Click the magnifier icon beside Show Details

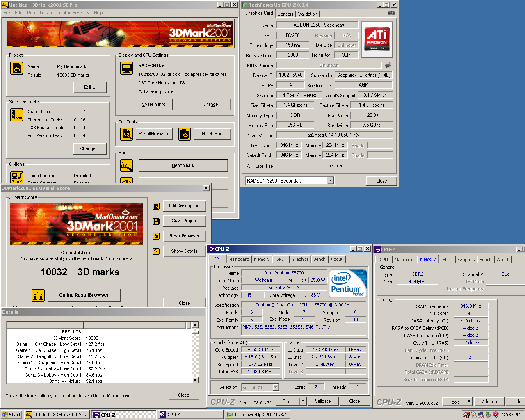[156, 251]
